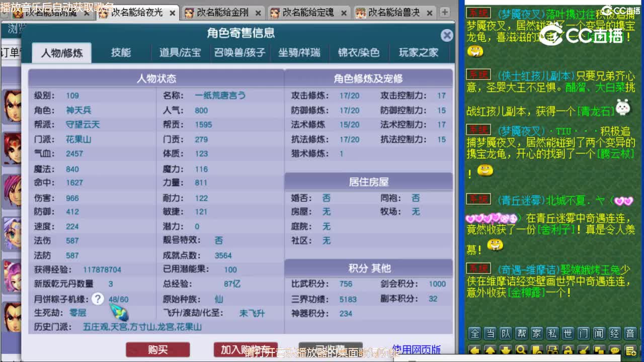Click the 87亿 total experience value

click(232, 284)
